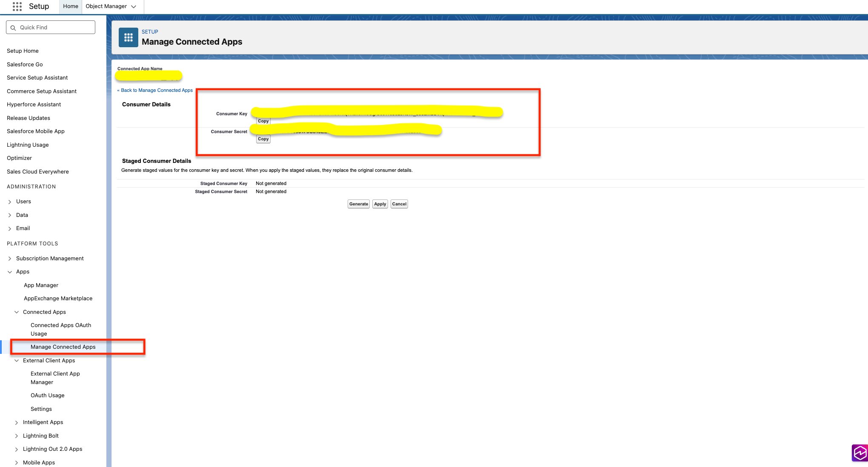
Task: Collapse the Connected Apps subsection
Action: pyautogui.click(x=17, y=312)
